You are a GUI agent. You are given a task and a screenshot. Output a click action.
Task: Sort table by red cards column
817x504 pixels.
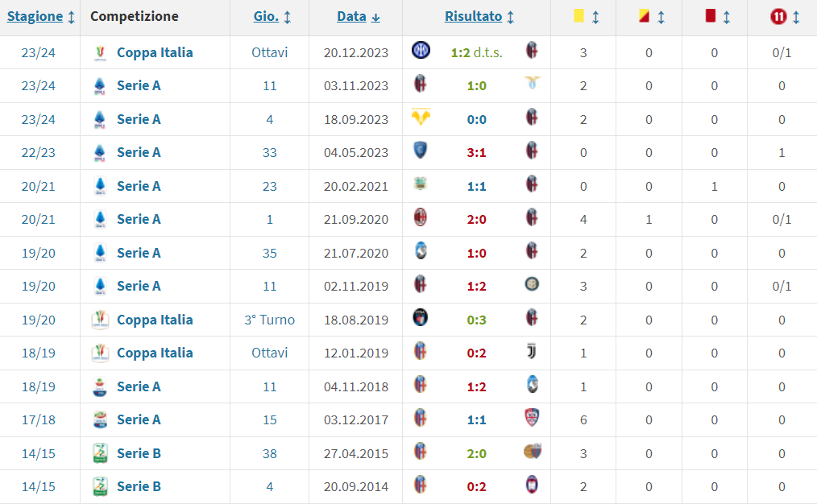715,17
